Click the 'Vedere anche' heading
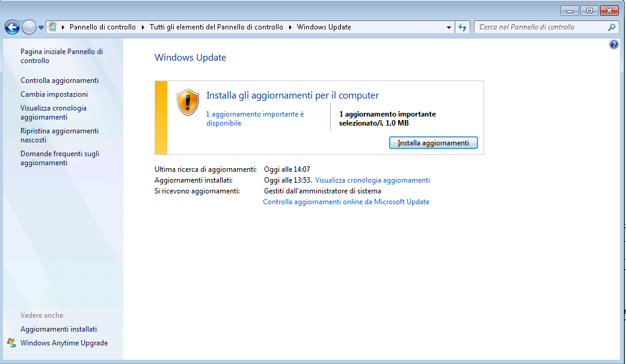Image resolution: width=626 pixels, height=364 pixels. pos(42,315)
